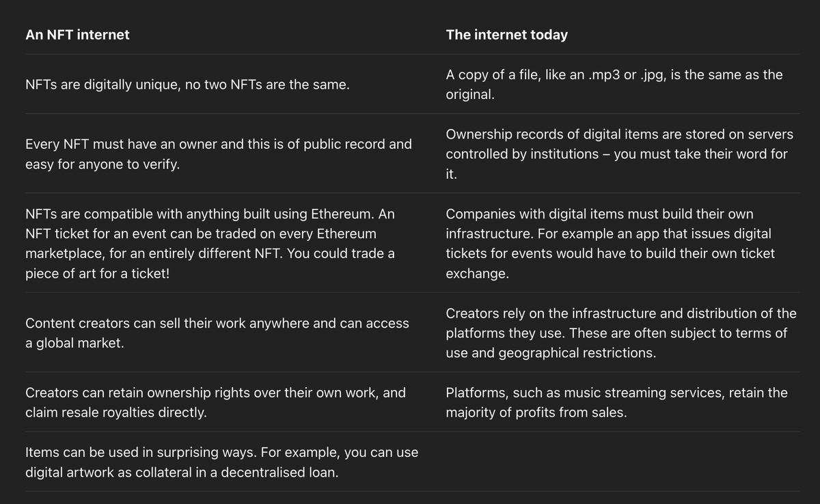Click "Creators can retain ownership rights" line
The height and width of the screenshot is (504, 820).
point(215,393)
